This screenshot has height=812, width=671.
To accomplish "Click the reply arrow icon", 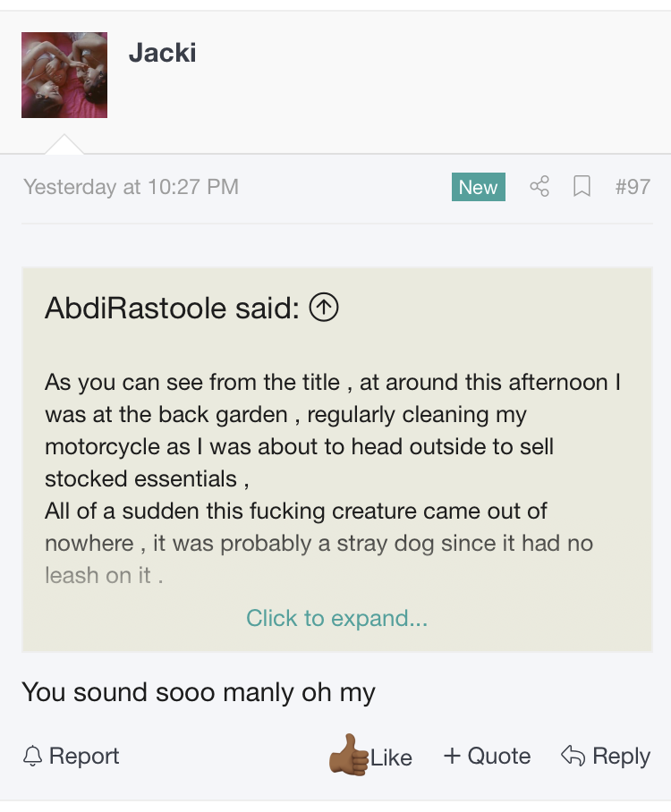I will (x=573, y=756).
